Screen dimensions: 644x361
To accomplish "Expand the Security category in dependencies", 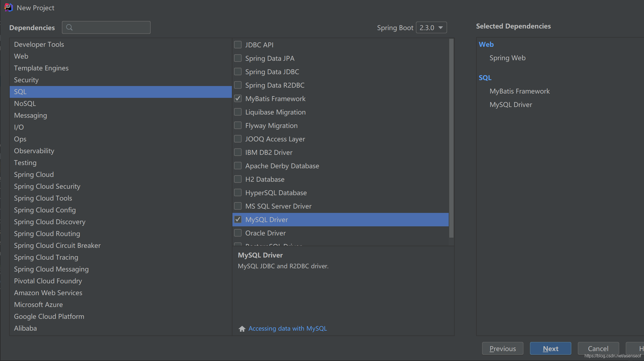I will pos(26,80).
